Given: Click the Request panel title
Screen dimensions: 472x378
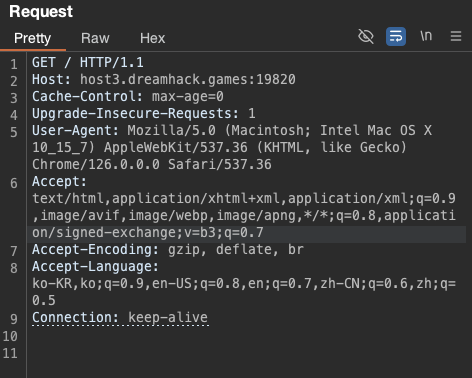Looking at the screenshot, I should (x=41, y=12).
